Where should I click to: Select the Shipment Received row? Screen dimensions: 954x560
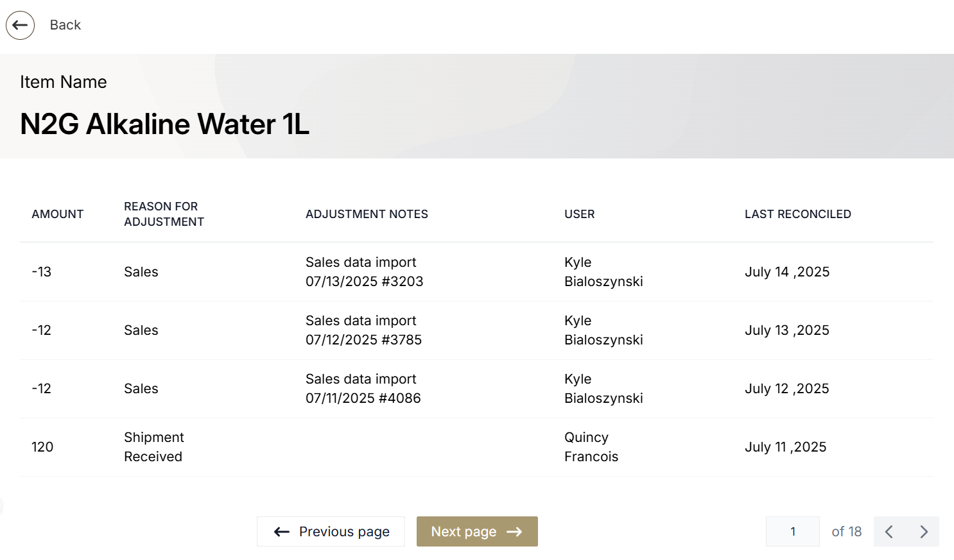point(153,447)
